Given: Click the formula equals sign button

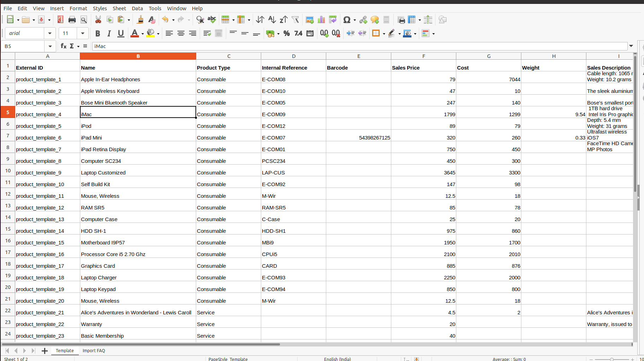Looking at the screenshot, I should pyautogui.click(x=85, y=46).
